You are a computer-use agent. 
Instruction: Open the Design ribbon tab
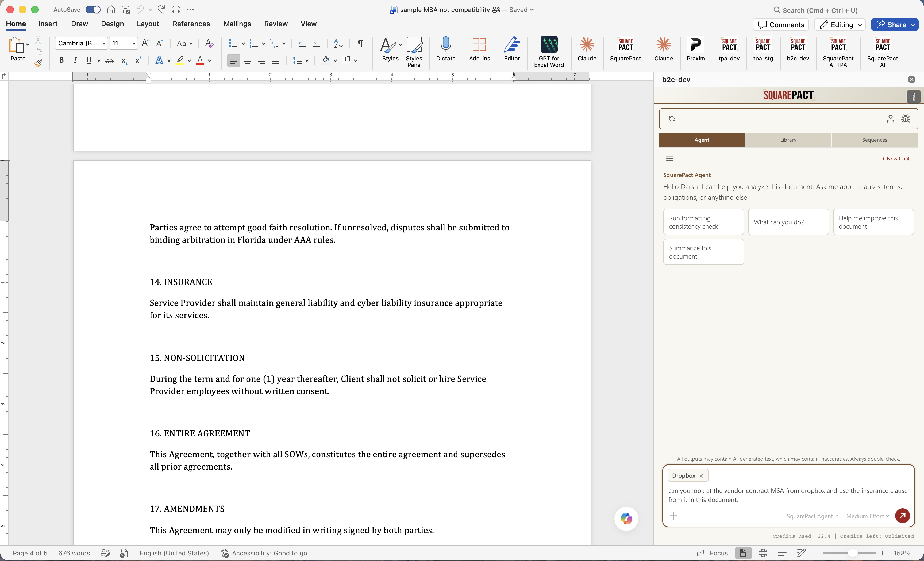point(112,24)
